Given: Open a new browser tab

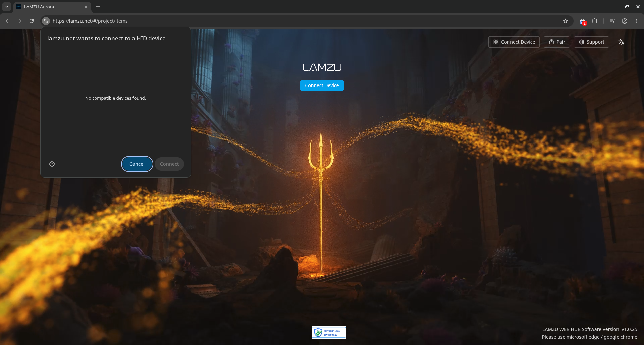Looking at the screenshot, I should (x=98, y=6).
